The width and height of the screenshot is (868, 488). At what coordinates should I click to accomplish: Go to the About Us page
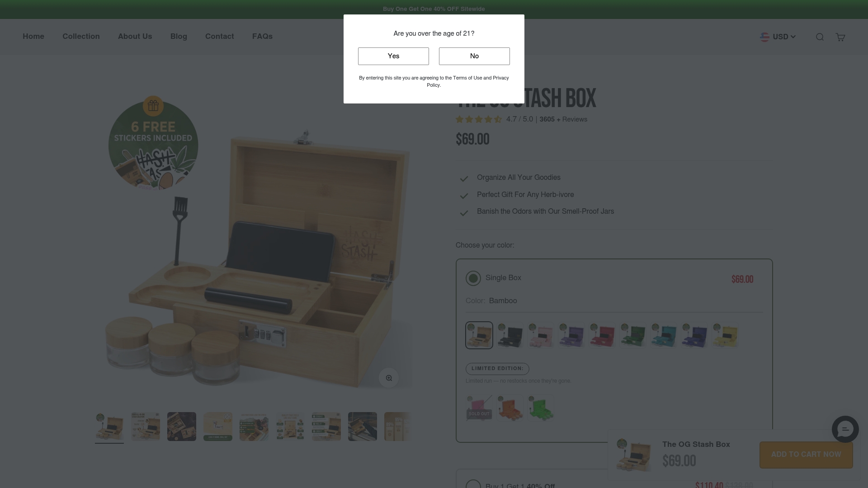tap(135, 37)
